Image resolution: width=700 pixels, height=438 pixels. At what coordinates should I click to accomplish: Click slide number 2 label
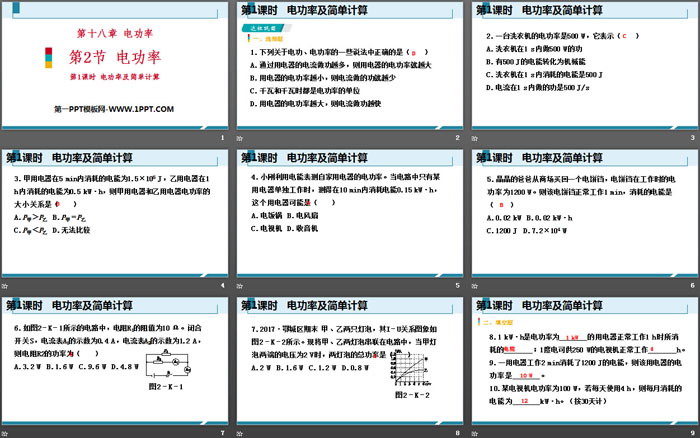coord(458,138)
